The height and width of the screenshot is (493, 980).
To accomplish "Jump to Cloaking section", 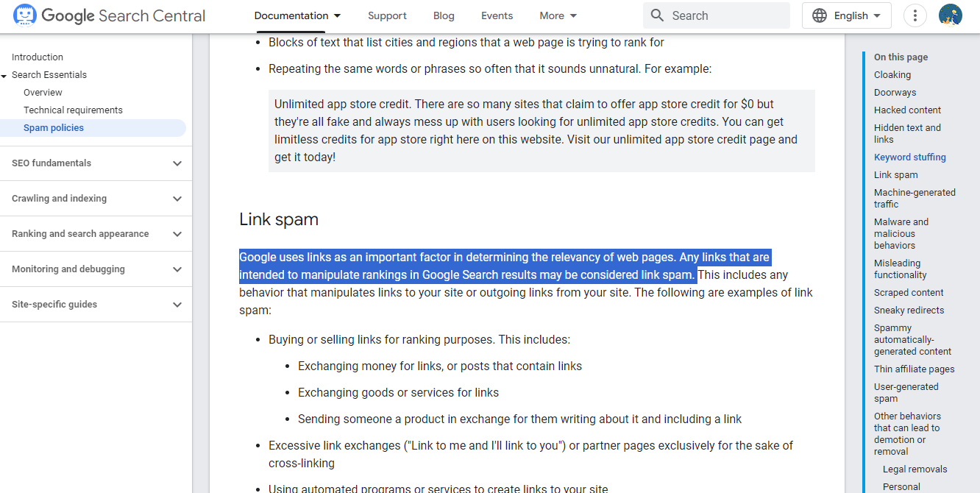I will point(892,75).
